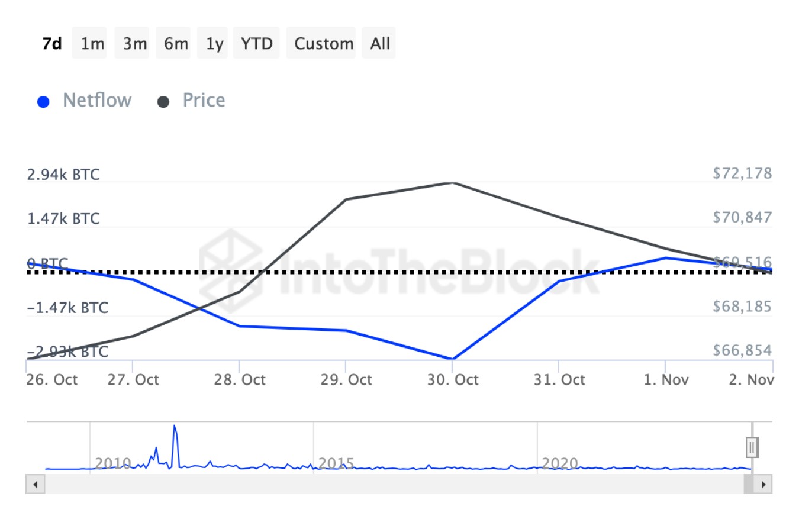Click the 2. Nov axis label
The image size is (799, 532).
pos(751,380)
